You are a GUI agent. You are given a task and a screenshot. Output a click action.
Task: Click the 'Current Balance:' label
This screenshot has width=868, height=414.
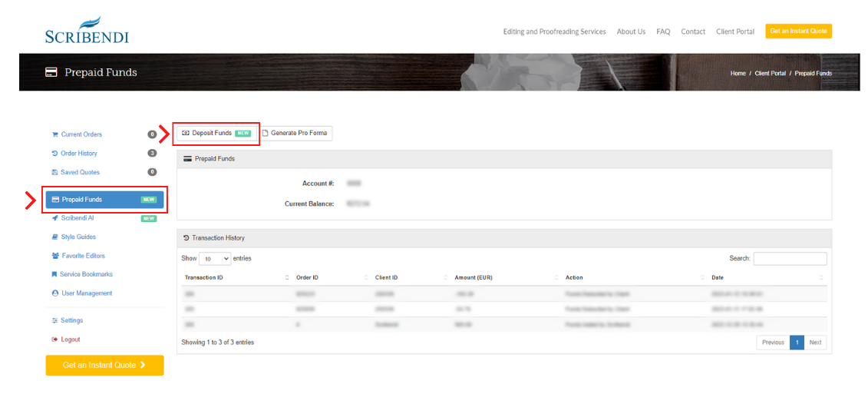309,204
